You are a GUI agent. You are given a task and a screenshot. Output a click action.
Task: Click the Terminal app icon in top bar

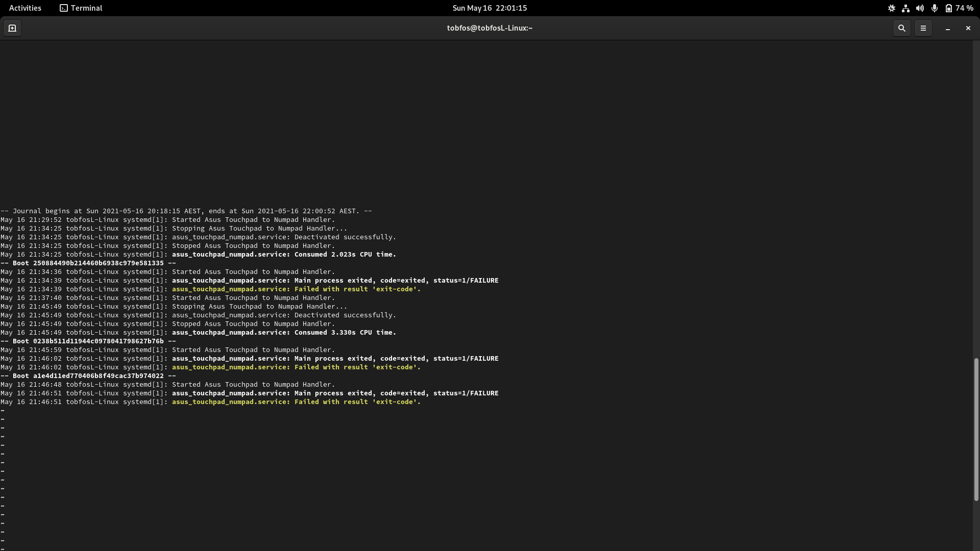point(64,8)
